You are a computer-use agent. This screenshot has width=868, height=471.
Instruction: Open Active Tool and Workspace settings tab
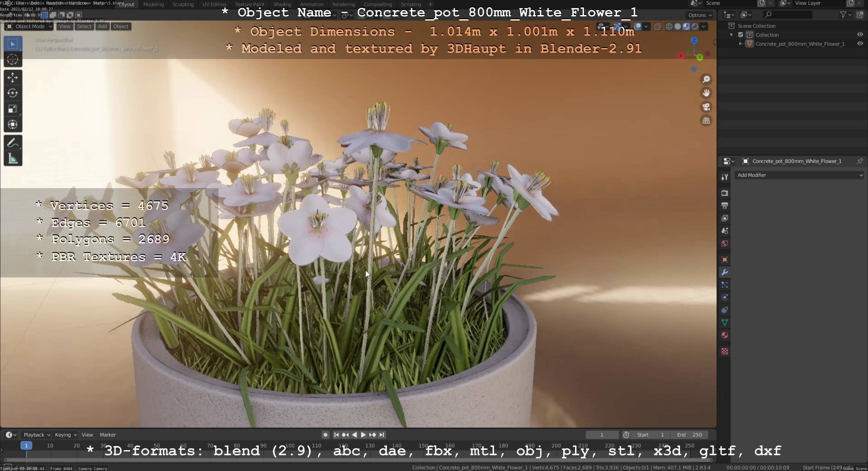click(x=725, y=177)
